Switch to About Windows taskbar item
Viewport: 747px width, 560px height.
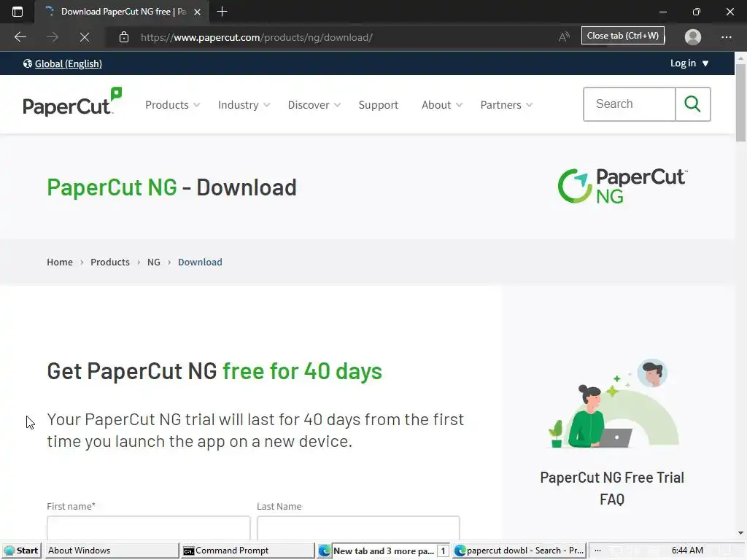pos(112,551)
